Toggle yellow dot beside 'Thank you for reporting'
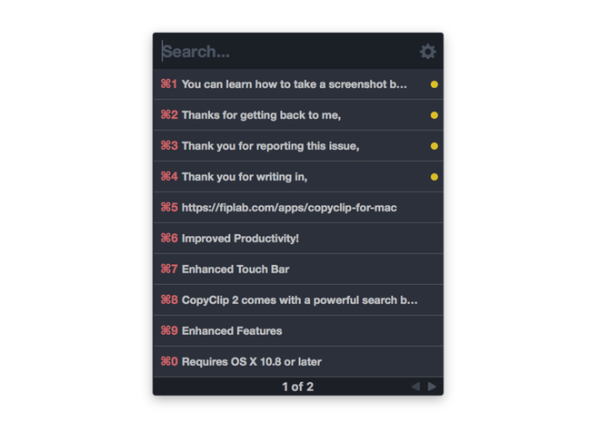Viewport: 600px width, 422px height. (434, 146)
